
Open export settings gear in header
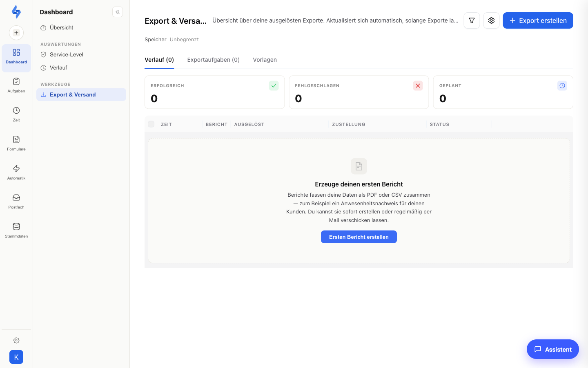(491, 20)
